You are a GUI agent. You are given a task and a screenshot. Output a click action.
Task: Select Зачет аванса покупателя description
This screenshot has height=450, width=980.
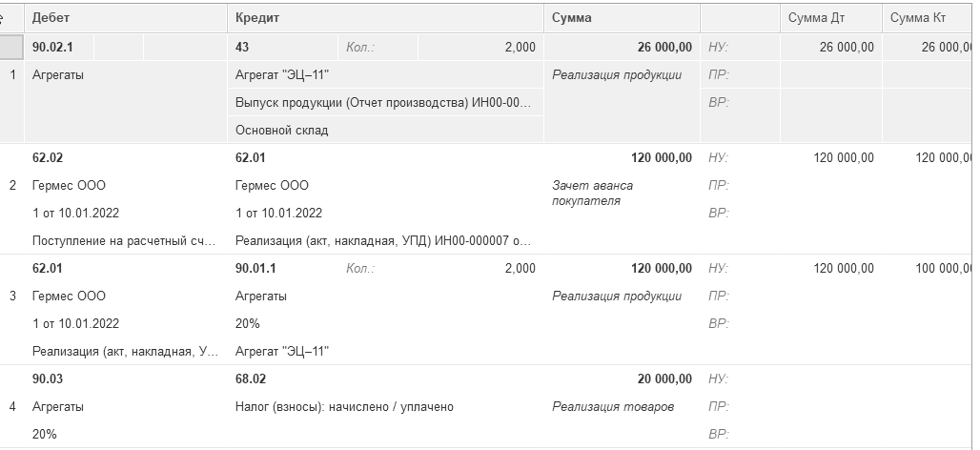point(592,193)
